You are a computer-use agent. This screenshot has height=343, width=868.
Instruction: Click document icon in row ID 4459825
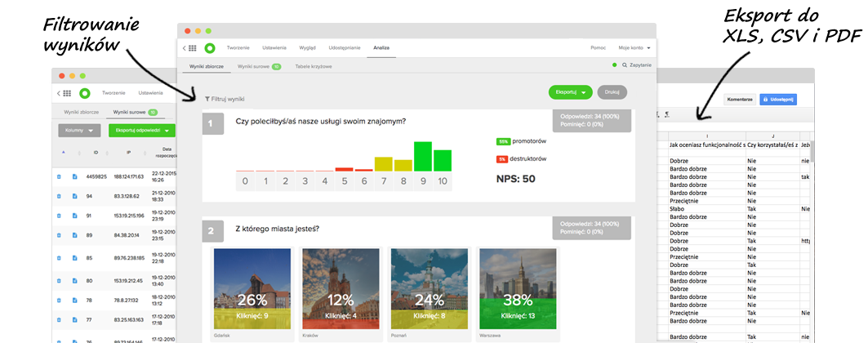point(74,176)
